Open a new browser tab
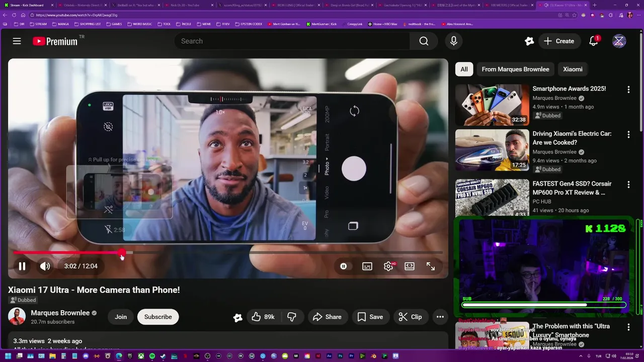644x362 pixels. pos(595,5)
